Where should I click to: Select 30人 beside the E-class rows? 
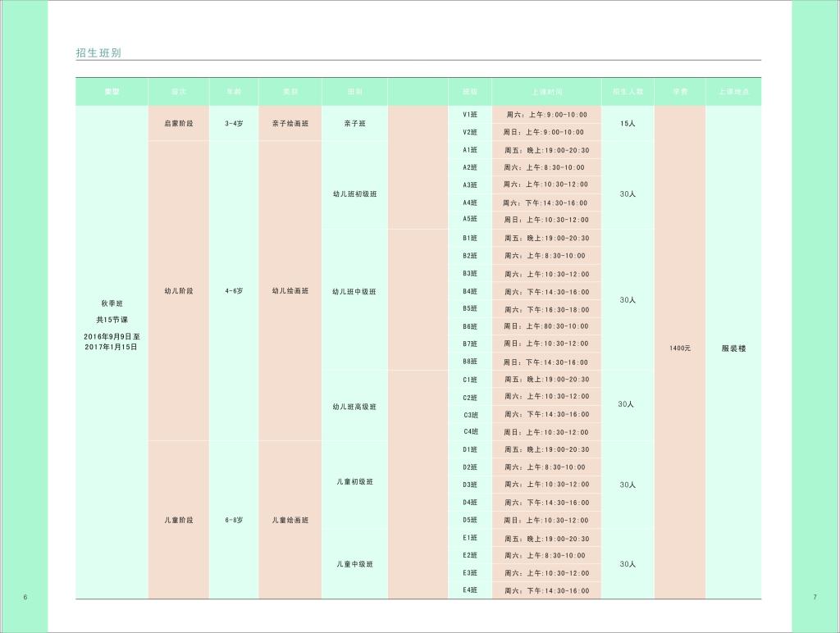tap(628, 564)
